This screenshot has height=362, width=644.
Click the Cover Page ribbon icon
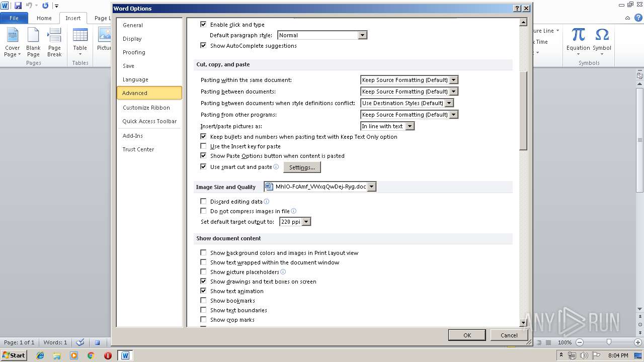[x=12, y=43]
